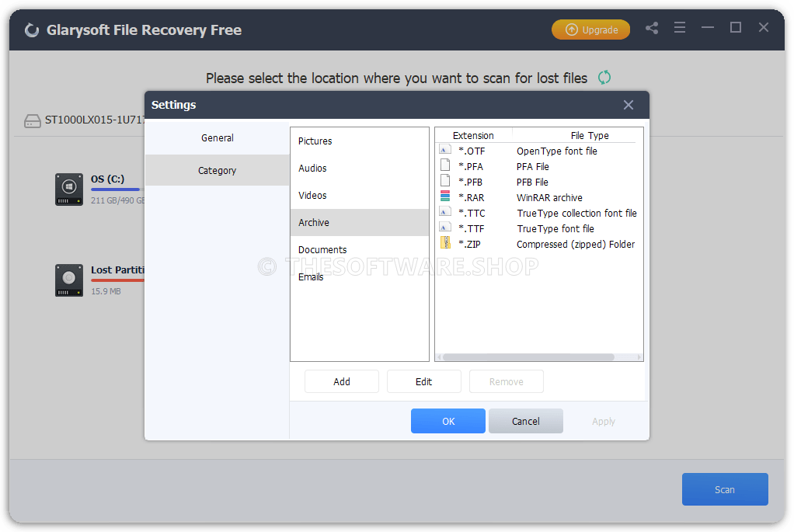
Task: Click 'TrueType font file' type text
Action: pyautogui.click(x=555, y=229)
